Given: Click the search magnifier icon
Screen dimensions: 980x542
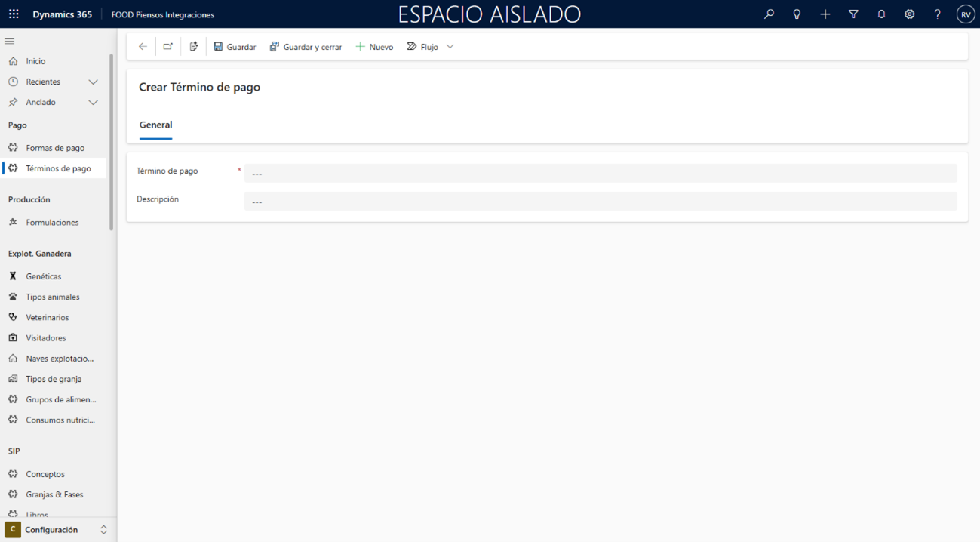Looking at the screenshot, I should (x=769, y=14).
